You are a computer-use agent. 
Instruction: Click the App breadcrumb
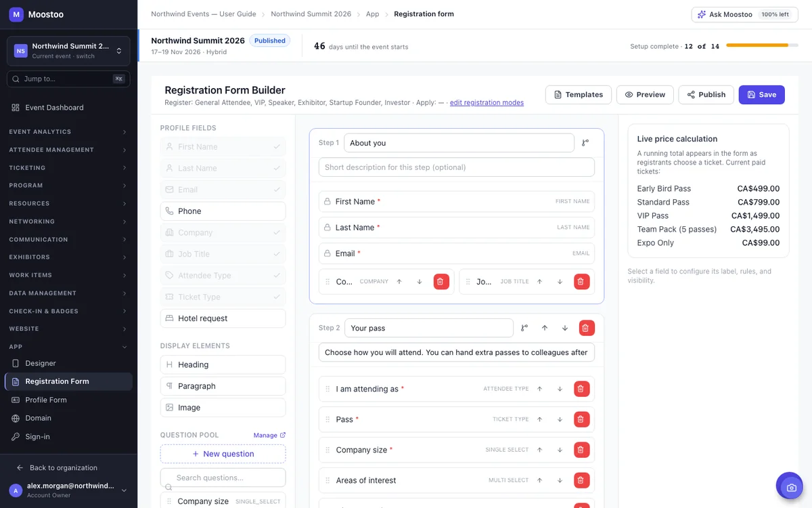[x=373, y=14]
